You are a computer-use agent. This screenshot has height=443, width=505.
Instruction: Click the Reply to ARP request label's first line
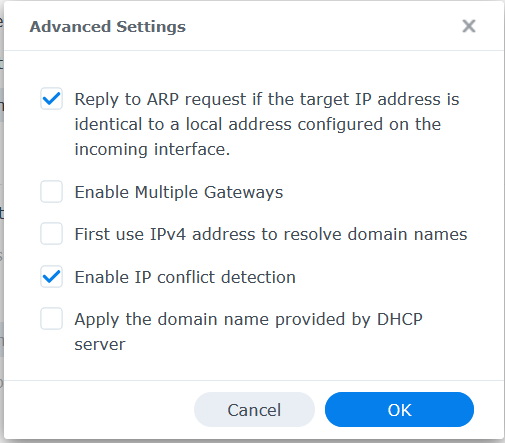pyautogui.click(x=267, y=99)
